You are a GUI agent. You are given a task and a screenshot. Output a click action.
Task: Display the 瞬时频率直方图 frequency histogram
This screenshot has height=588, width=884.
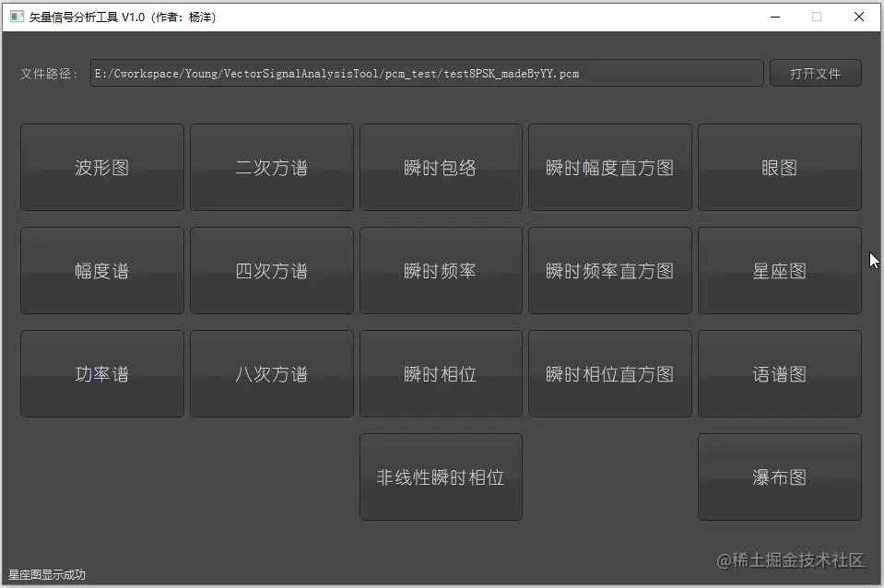pyautogui.click(x=610, y=270)
